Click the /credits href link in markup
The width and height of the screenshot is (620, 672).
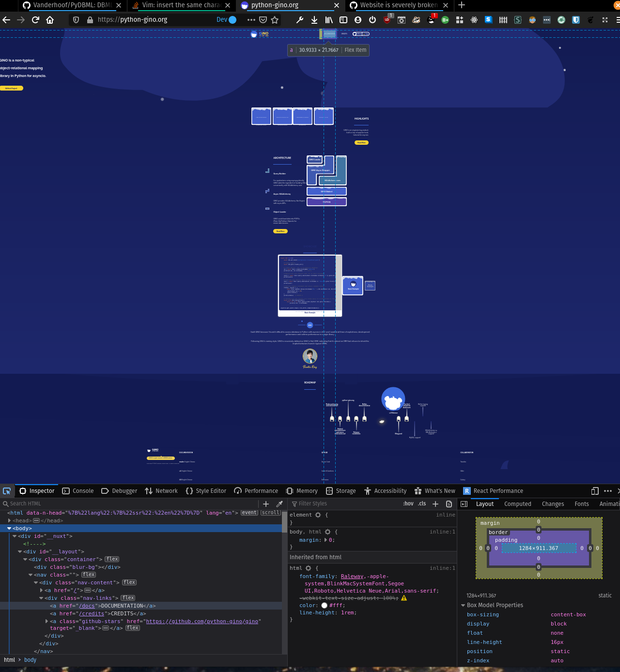coord(92,613)
